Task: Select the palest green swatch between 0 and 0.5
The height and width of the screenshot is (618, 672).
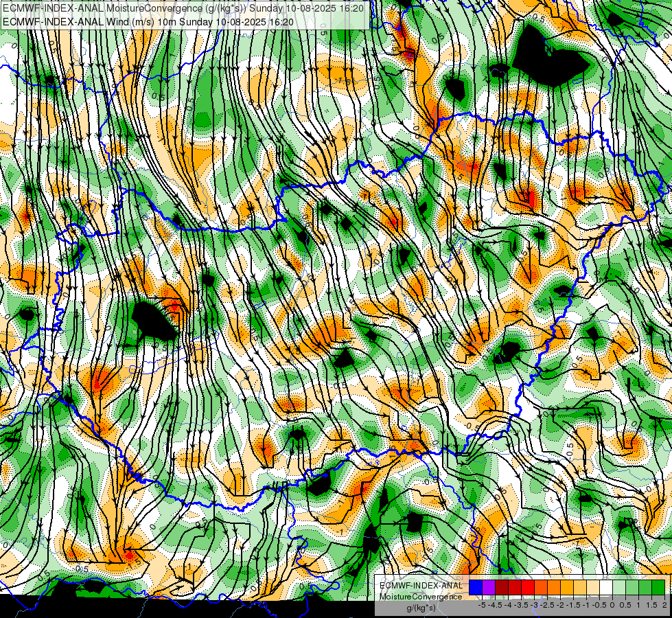Action: pyautogui.click(x=619, y=588)
